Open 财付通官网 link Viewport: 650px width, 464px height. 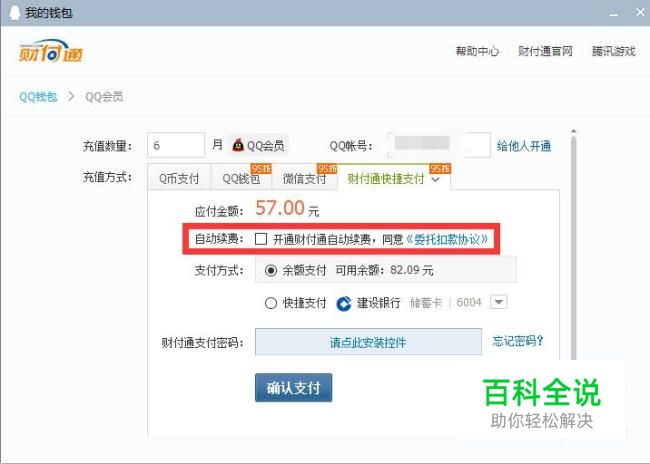545,51
